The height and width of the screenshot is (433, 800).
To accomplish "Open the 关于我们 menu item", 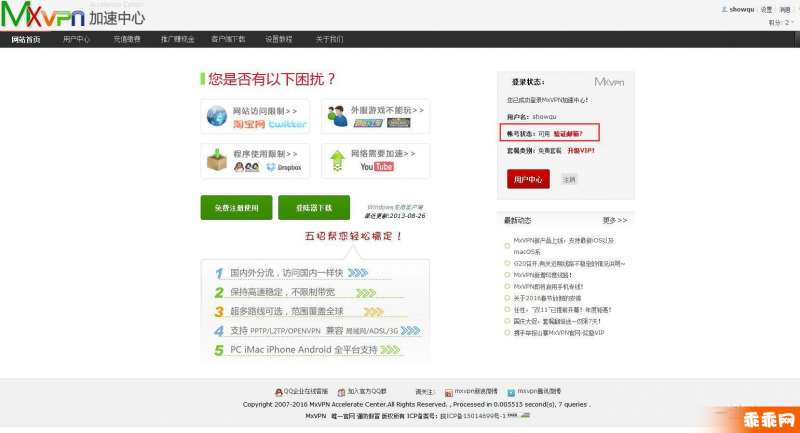I will pyautogui.click(x=329, y=39).
